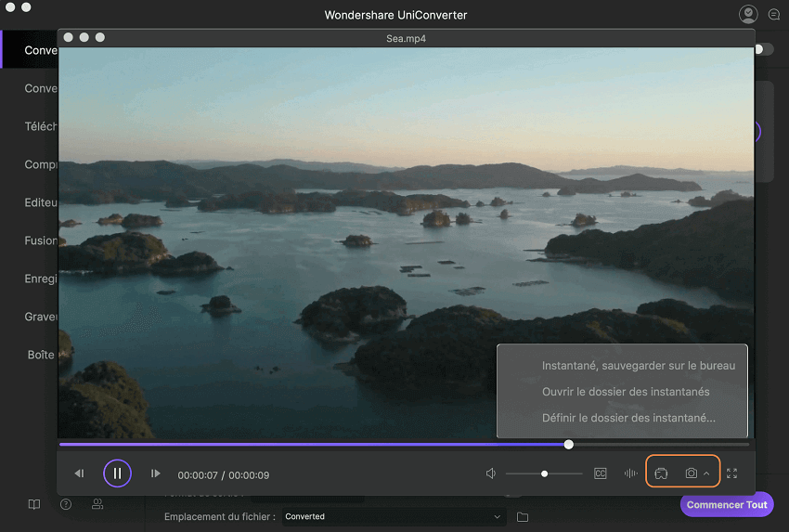Select Définir le dossier des instantanés

click(628, 418)
